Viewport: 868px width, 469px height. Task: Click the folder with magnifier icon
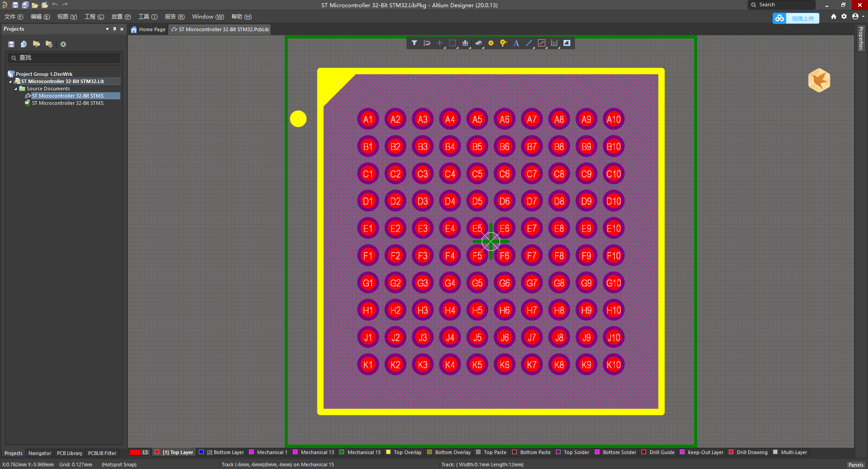(x=37, y=44)
